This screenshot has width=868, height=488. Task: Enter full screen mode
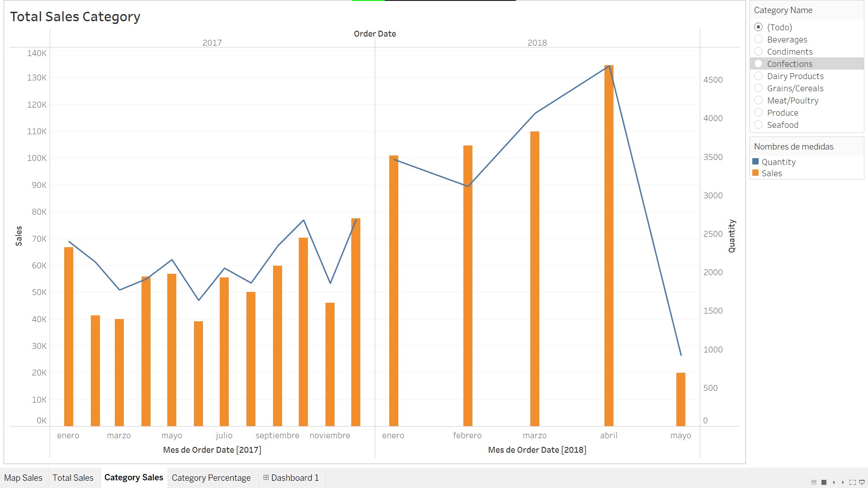[x=852, y=483]
